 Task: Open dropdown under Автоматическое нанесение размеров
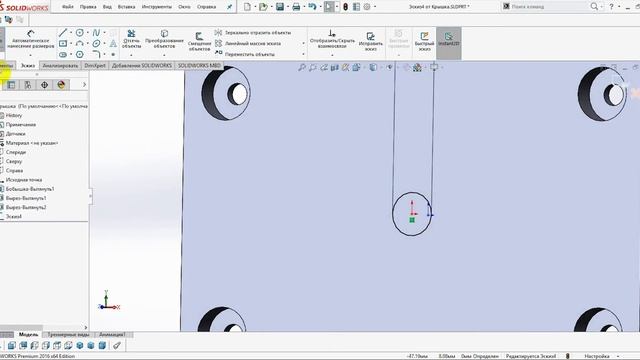[x=31, y=55]
